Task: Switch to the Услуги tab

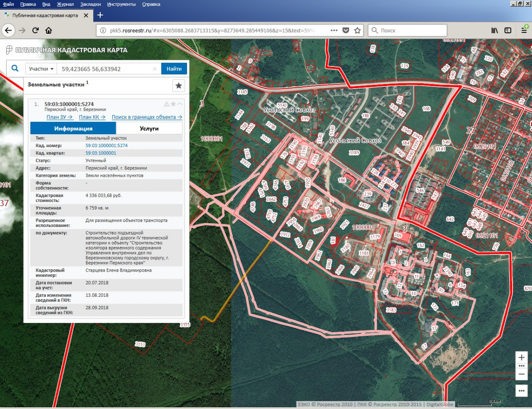Action: coord(149,129)
